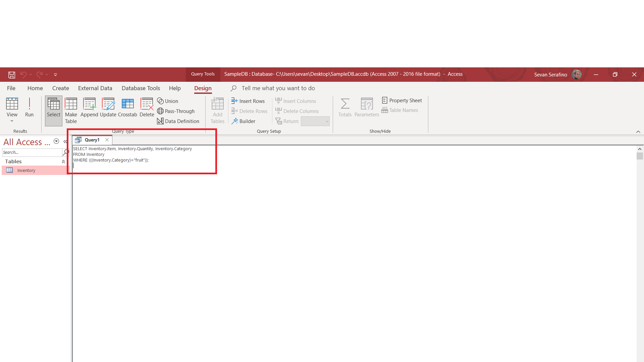Click the Save icon in the quick access toolbar
Image resolution: width=644 pixels, height=362 pixels.
pyautogui.click(x=12, y=75)
